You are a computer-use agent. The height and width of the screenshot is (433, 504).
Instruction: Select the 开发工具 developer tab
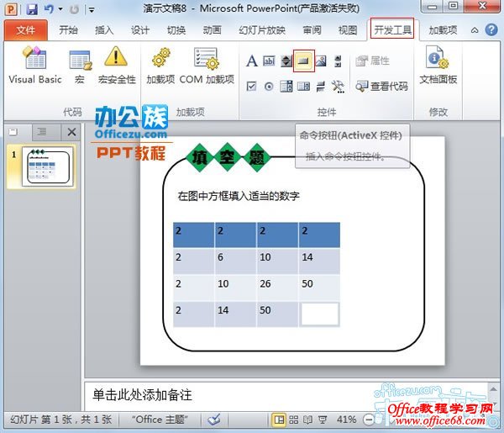point(392,29)
